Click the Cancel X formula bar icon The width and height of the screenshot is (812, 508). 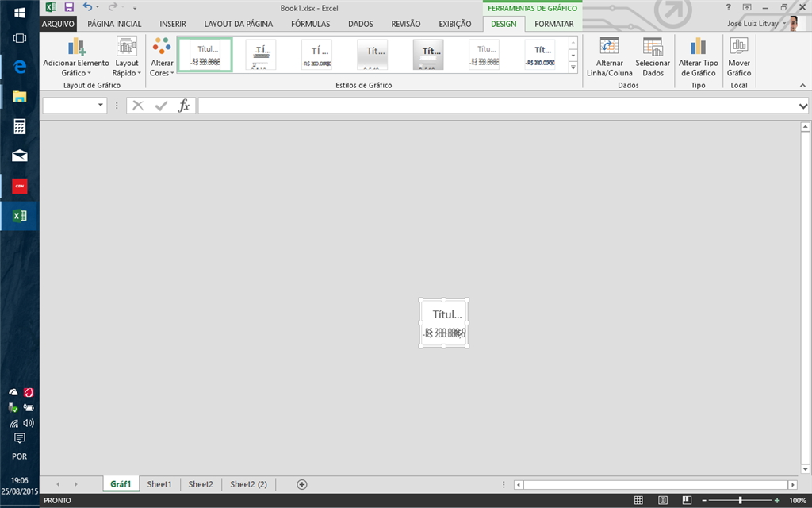[138, 106]
